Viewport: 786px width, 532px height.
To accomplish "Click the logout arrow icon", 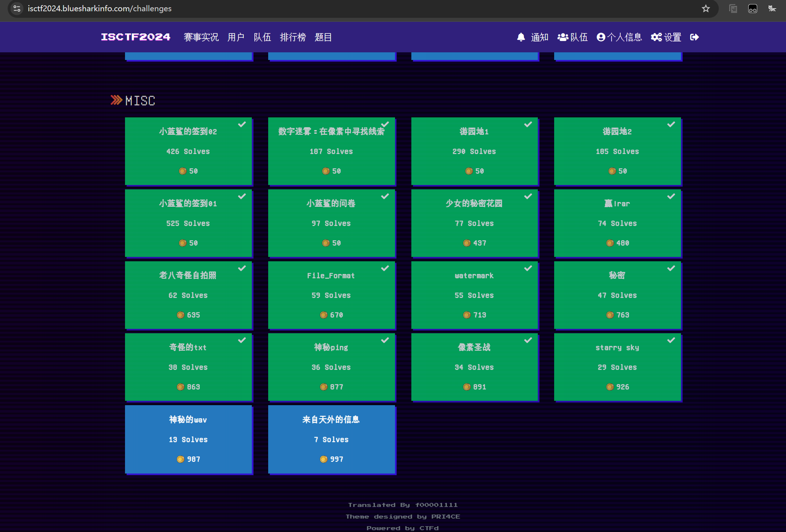I will [694, 37].
